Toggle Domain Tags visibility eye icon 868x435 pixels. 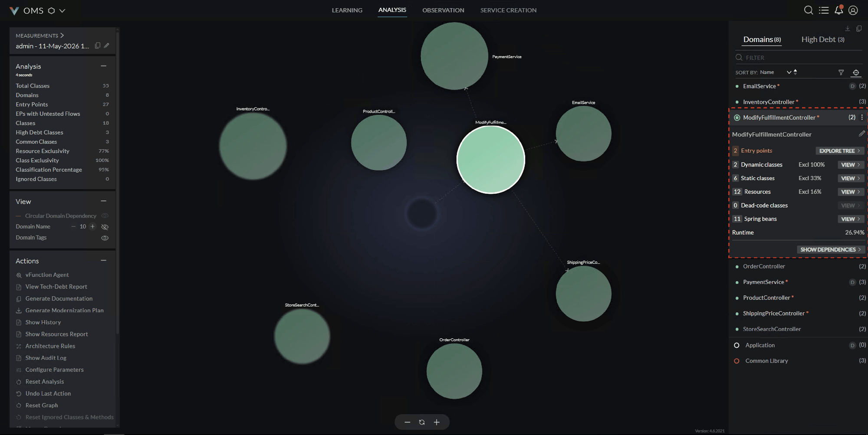click(x=105, y=238)
